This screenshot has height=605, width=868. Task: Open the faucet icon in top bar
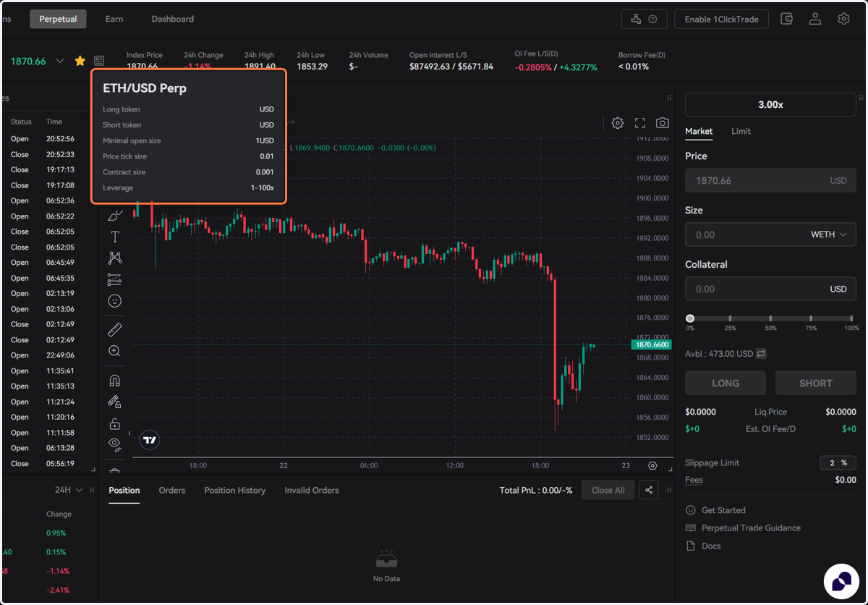(x=636, y=20)
